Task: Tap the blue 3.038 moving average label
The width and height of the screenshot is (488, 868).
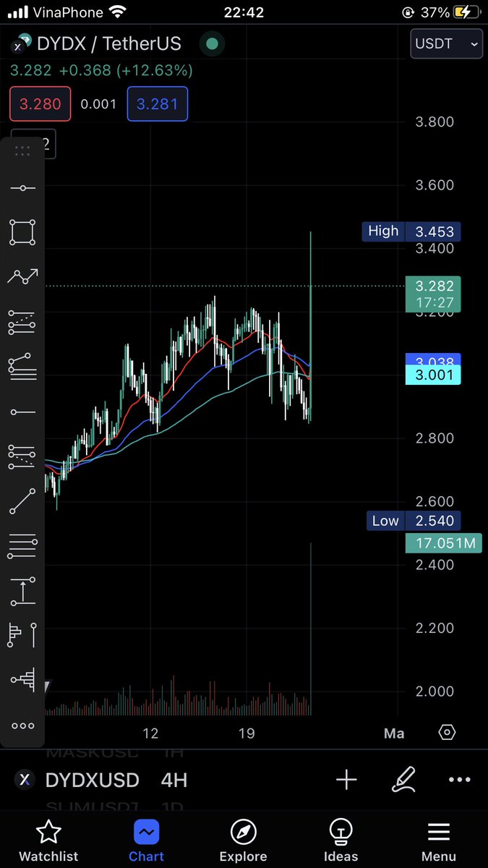Action: (433, 361)
